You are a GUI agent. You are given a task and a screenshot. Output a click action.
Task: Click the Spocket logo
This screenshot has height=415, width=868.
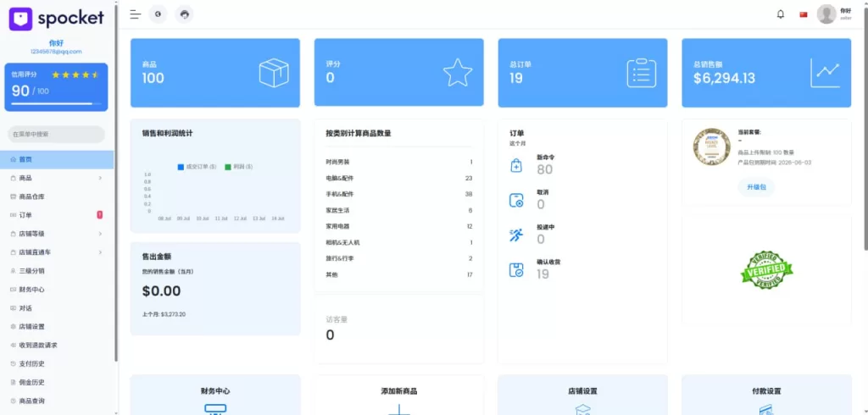(x=57, y=19)
